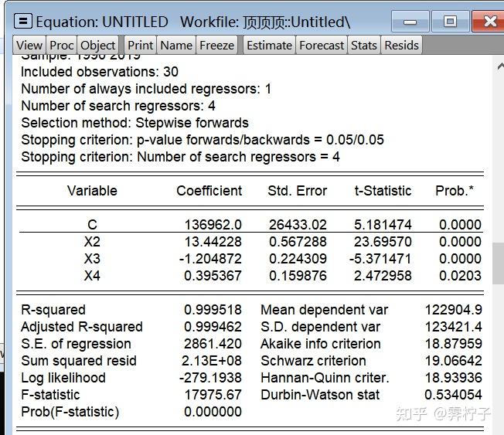Click the Estimate button
The height and width of the screenshot is (435, 504).
[269, 45]
